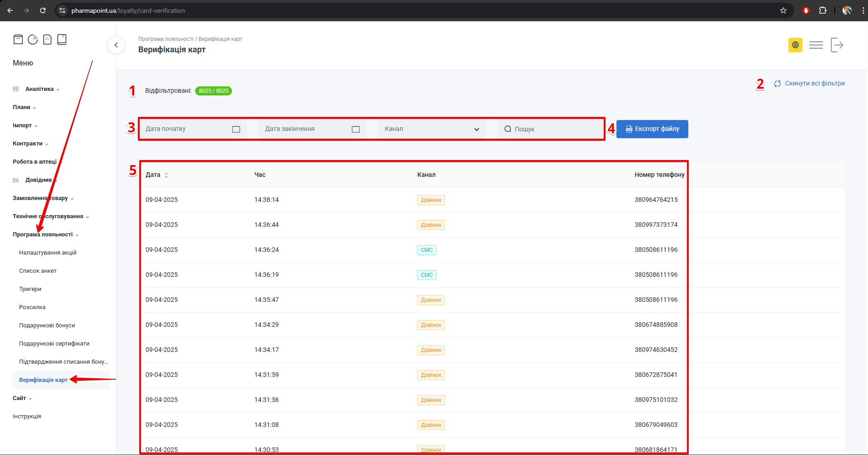This screenshot has width=868, height=456.
Task: Open calendar for Дата початку field
Action: [236, 129]
